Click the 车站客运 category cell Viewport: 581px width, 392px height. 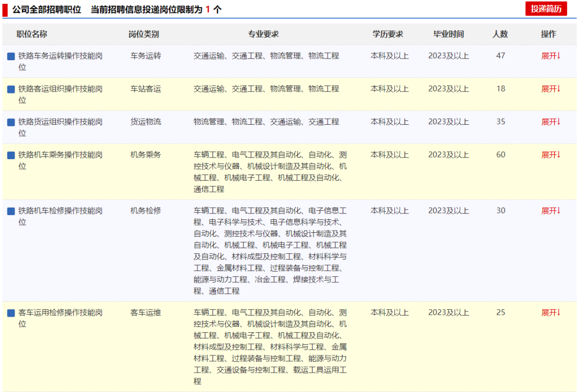(x=146, y=89)
